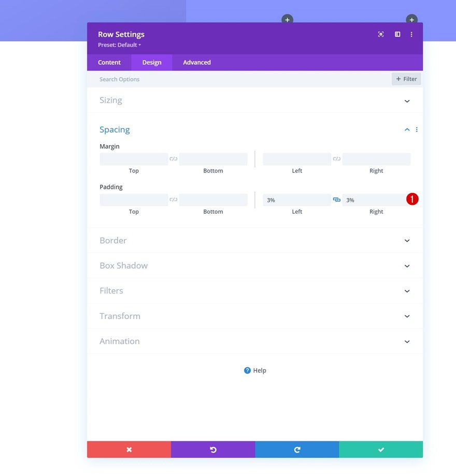Unlink the padding Left and Right values

(x=336, y=200)
